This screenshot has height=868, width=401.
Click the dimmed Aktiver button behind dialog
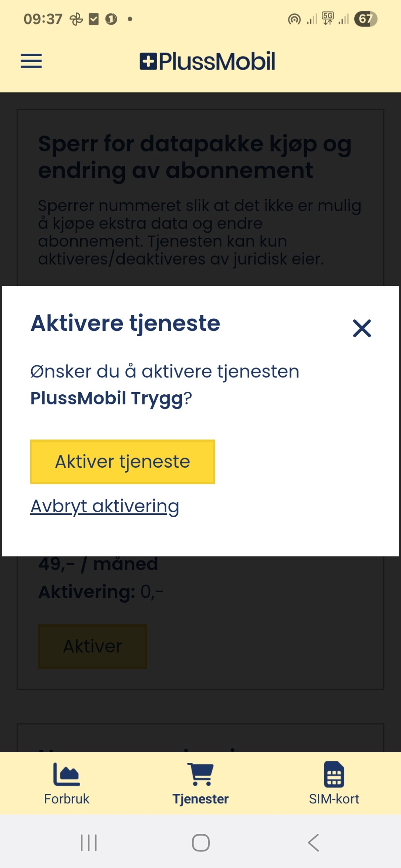(x=92, y=646)
